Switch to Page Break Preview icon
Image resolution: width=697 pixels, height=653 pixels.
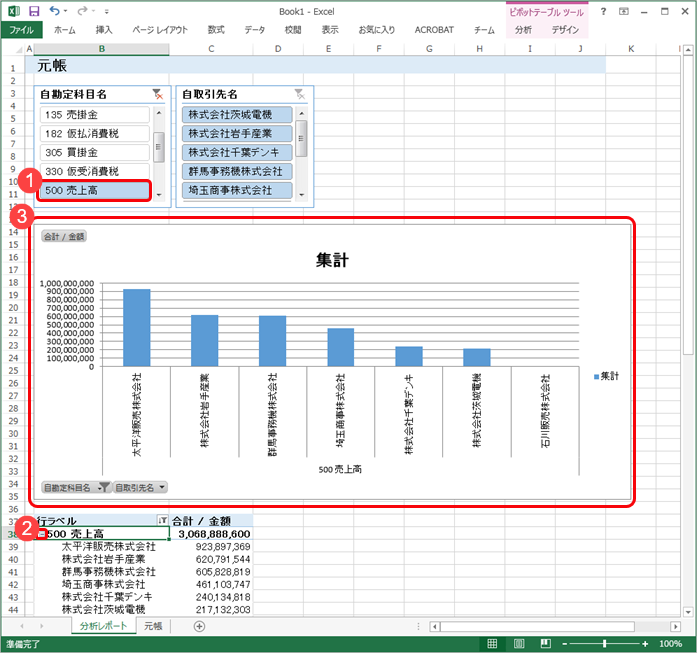coord(545,643)
